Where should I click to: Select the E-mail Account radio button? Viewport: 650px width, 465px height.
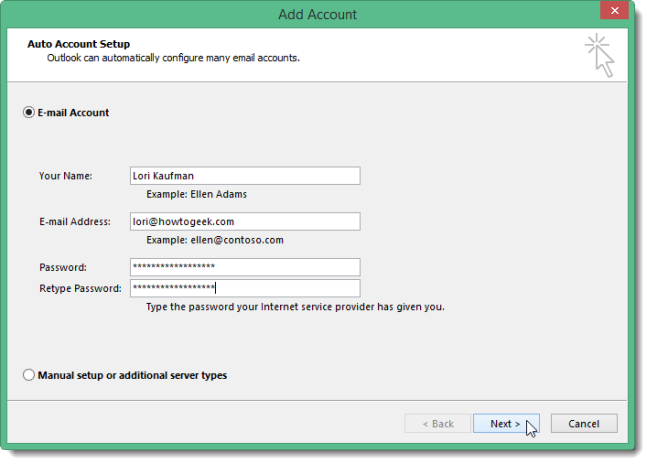[x=28, y=113]
